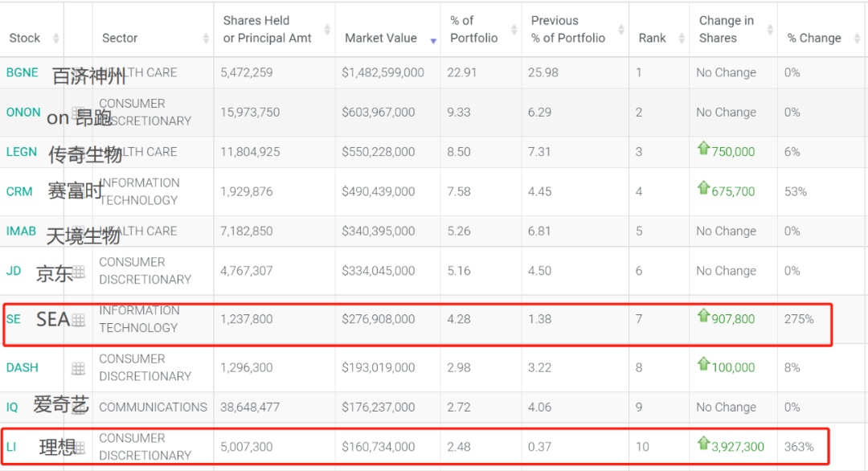This screenshot has width=868, height=471.
Task: Open the BGNE stock ticker link
Action: coord(23,72)
